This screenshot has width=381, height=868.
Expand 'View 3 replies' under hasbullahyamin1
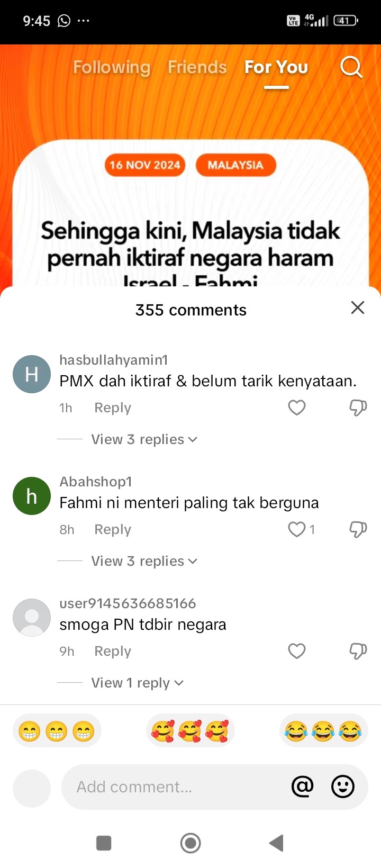click(x=144, y=439)
